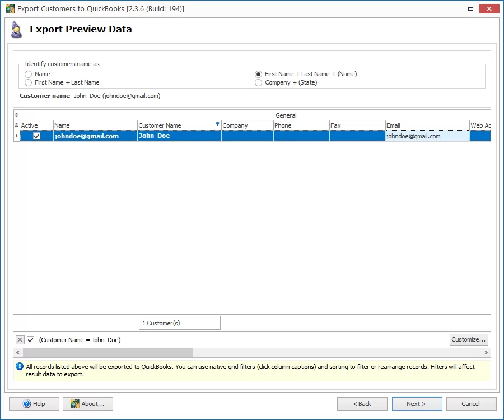The width and height of the screenshot is (504, 420).
Task: Proceed with the Next button
Action: (417, 404)
